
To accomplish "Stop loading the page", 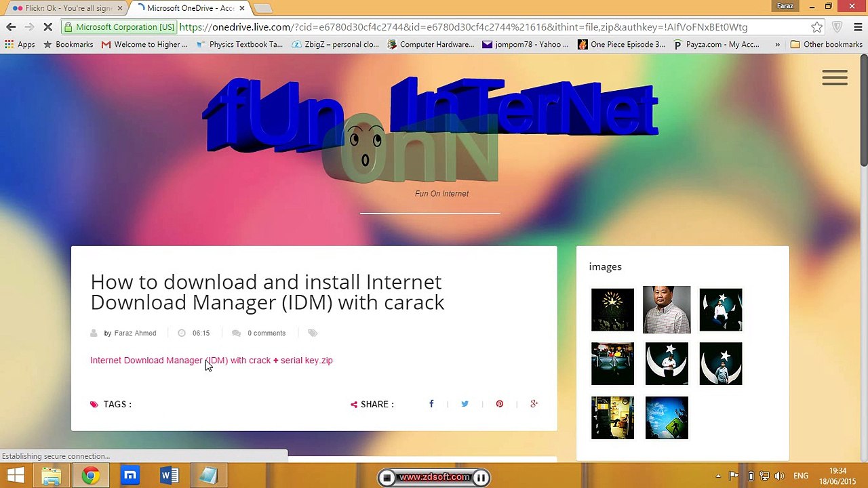I will (47, 27).
